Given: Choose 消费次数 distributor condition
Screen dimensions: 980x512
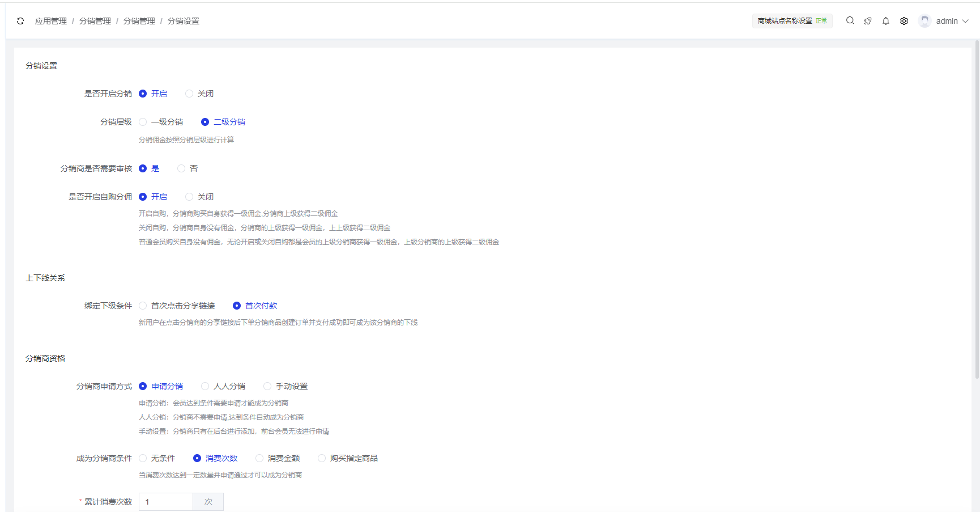Looking at the screenshot, I should click(x=215, y=458).
